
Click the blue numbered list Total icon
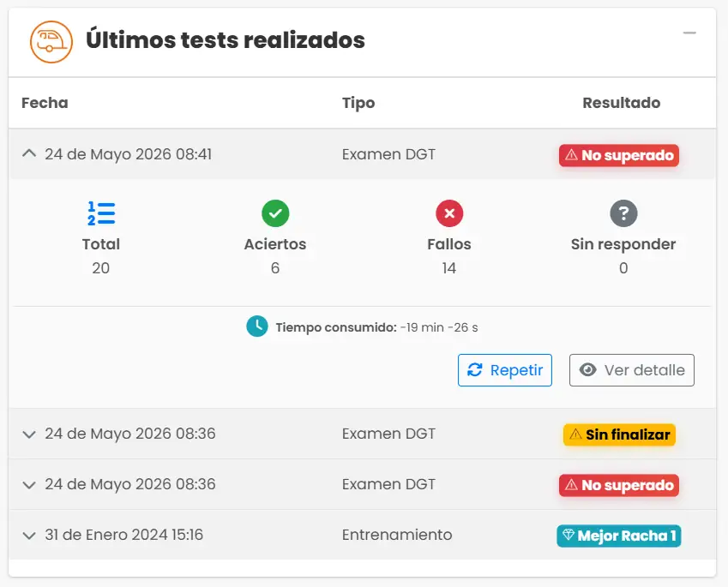pyautogui.click(x=101, y=213)
